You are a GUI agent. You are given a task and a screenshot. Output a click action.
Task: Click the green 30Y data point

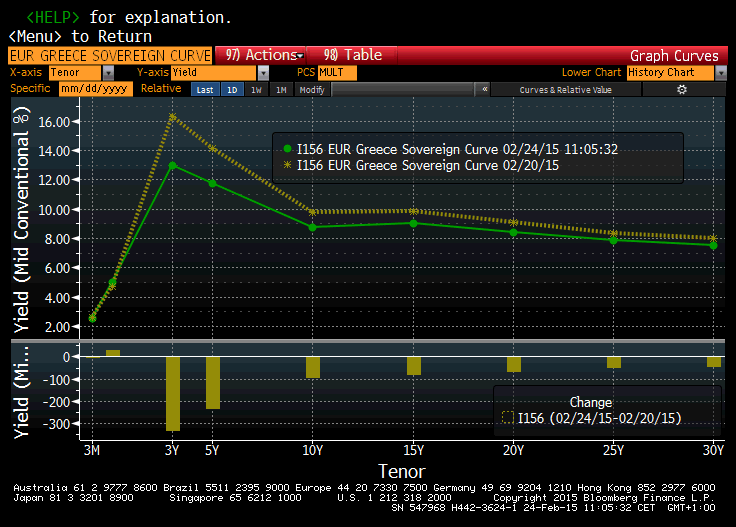pyautogui.click(x=713, y=245)
